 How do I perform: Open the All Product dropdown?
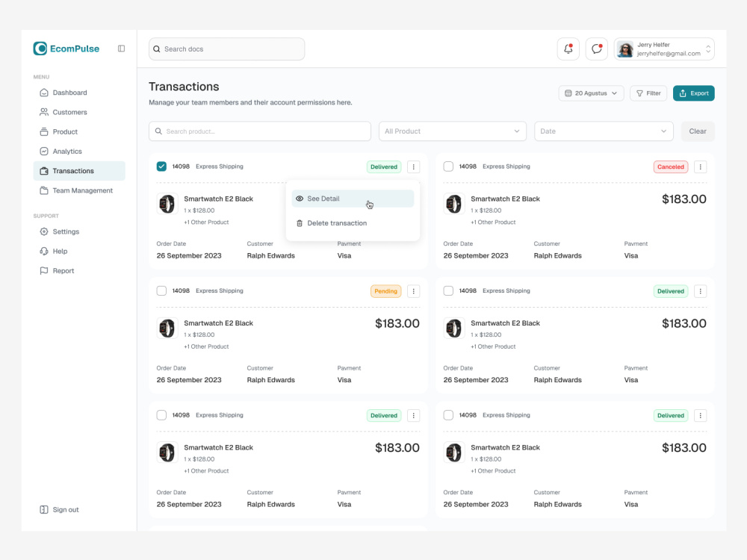click(x=452, y=131)
